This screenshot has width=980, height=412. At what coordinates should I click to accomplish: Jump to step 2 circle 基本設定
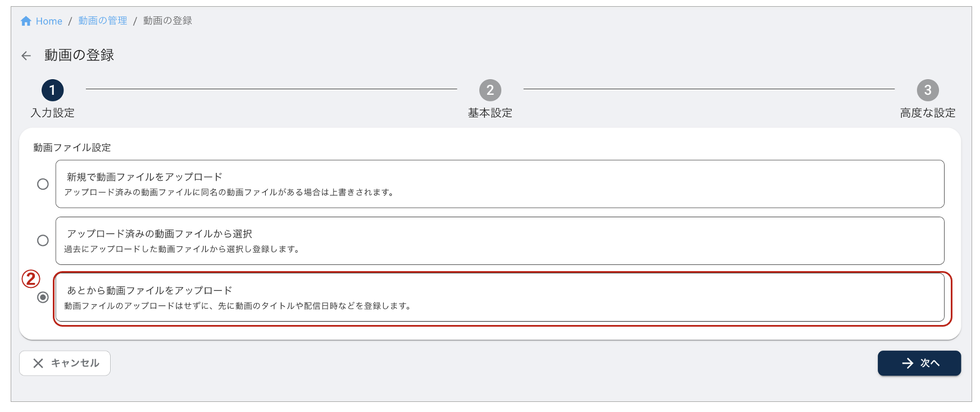coord(490,90)
